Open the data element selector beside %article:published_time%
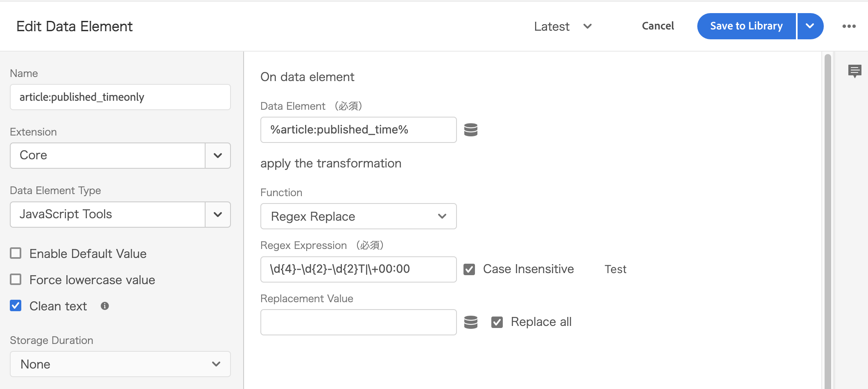This screenshot has height=389, width=868. [471, 129]
